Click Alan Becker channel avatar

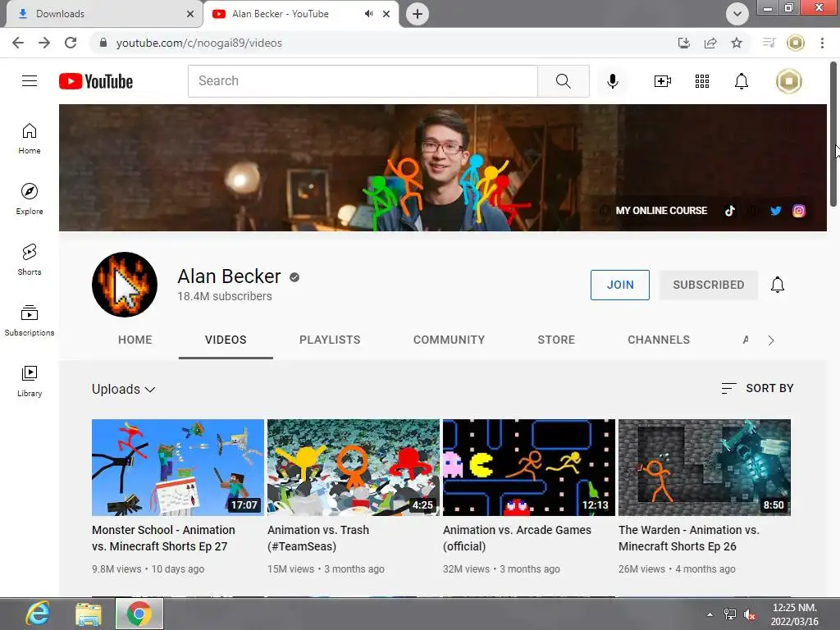tap(125, 285)
